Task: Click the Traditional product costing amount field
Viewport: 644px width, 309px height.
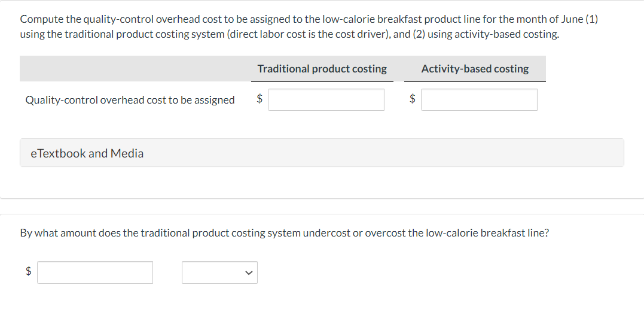Action: pyautogui.click(x=326, y=99)
